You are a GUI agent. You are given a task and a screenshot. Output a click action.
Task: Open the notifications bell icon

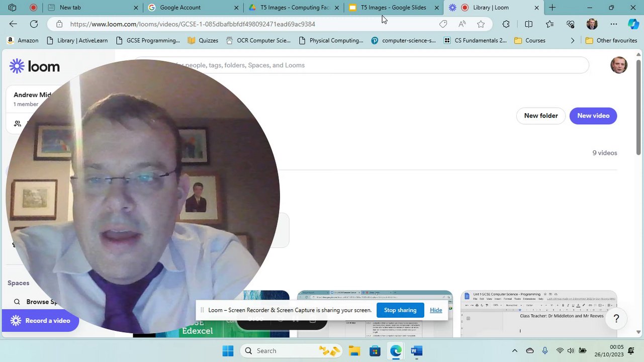(x=631, y=350)
